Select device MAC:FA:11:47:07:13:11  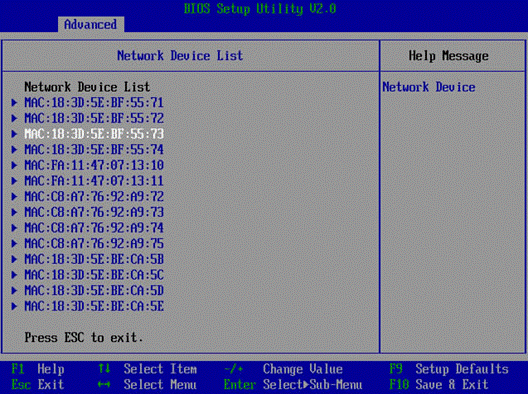(94, 181)
